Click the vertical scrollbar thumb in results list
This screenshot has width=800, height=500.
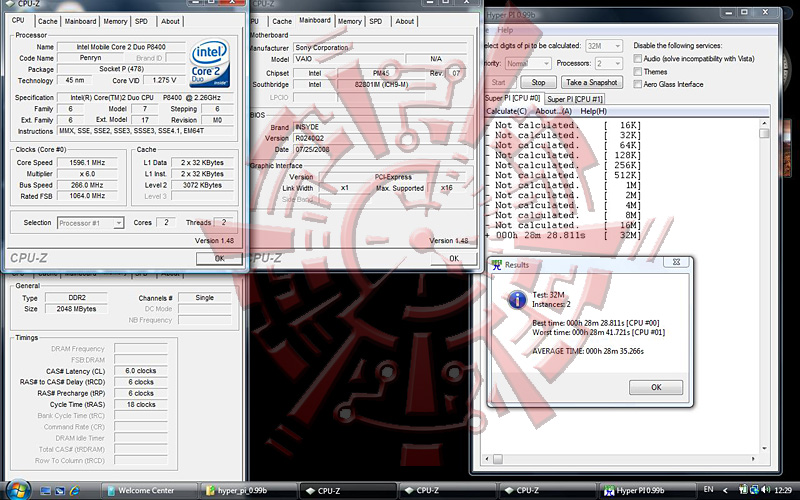764,133
